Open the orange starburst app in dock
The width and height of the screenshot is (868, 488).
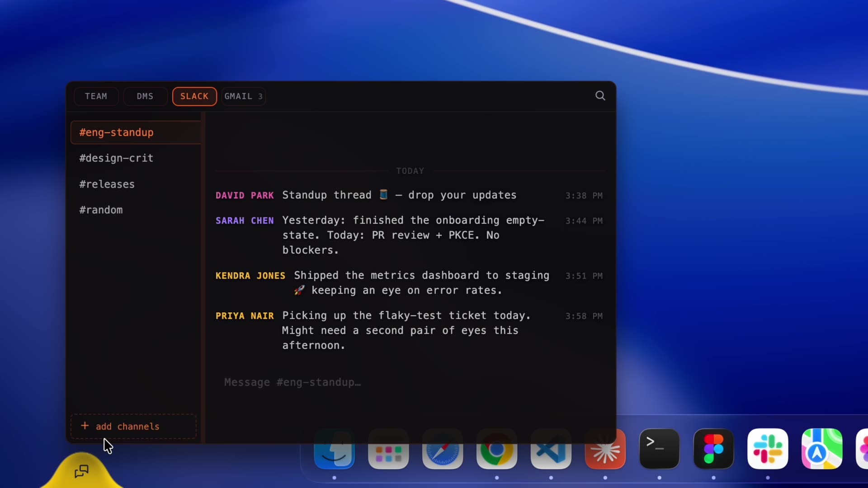tap(605, 449)
